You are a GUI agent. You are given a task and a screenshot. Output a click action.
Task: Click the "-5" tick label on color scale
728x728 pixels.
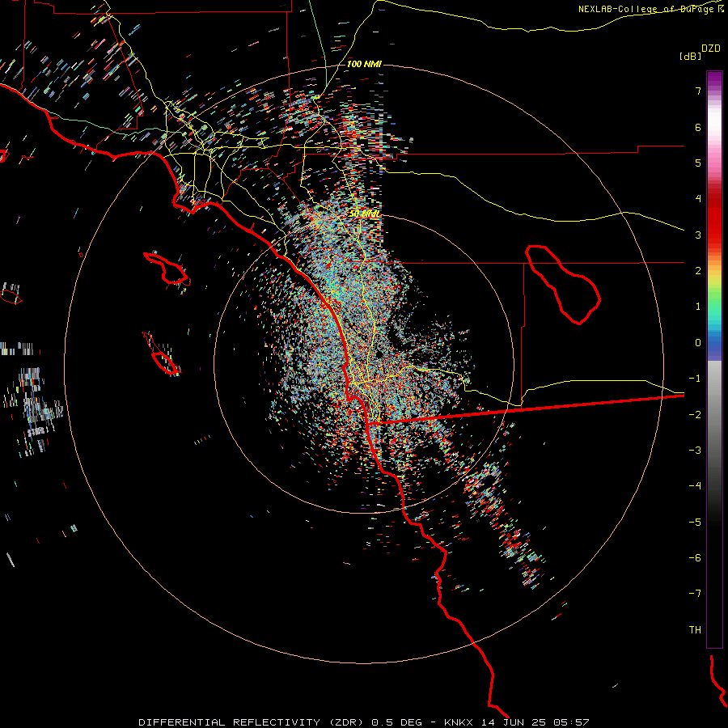[695, 522]
